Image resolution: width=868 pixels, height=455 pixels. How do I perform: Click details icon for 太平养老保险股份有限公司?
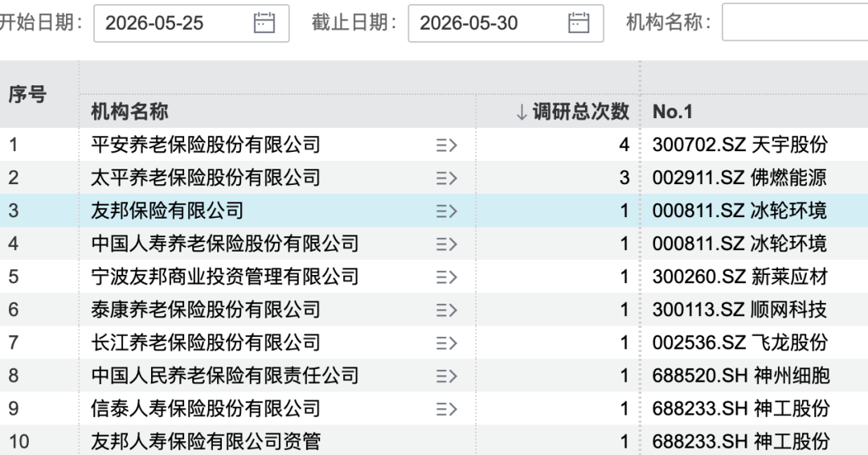tap(446, 178)
